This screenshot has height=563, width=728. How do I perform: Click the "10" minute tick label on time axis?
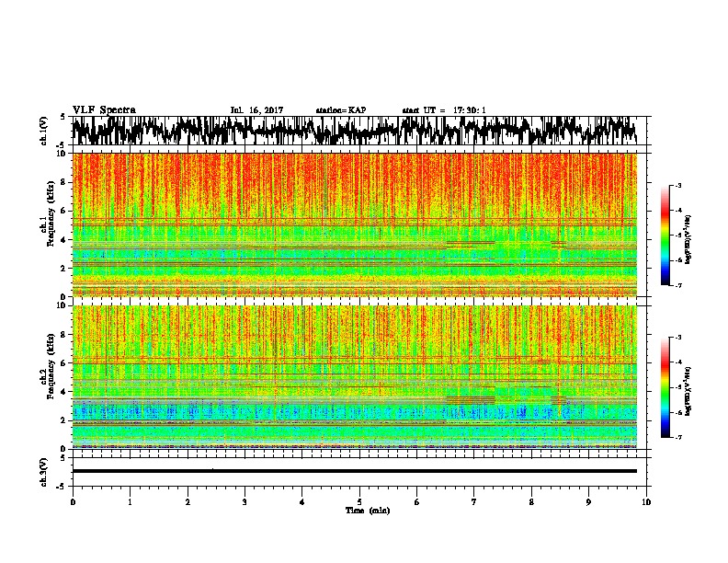[646, 502]
